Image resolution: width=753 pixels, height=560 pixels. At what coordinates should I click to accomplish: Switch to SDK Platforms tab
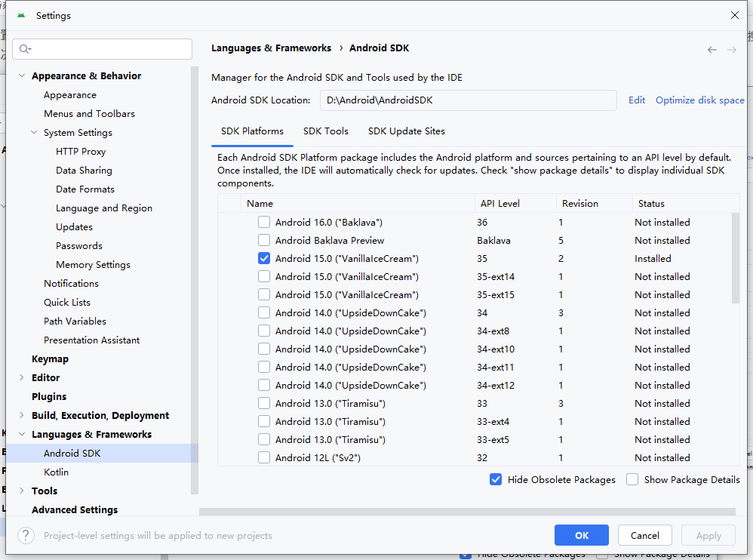252,131
